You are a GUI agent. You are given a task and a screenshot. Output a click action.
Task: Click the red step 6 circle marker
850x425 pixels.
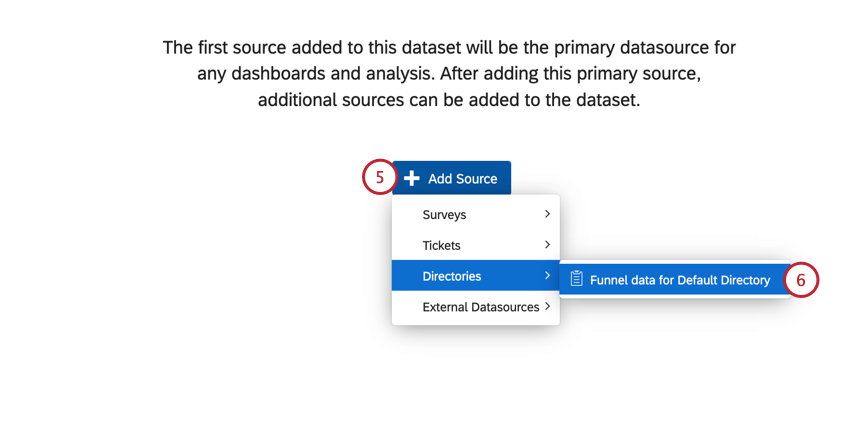pos(801,280)
